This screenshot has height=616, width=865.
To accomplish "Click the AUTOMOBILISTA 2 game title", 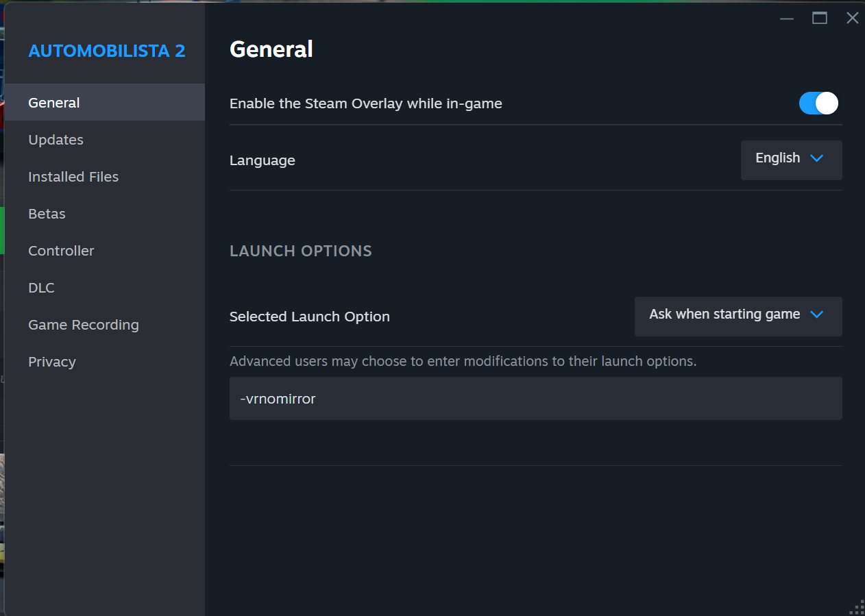I will pyautogui.click(x=107, y=51).
